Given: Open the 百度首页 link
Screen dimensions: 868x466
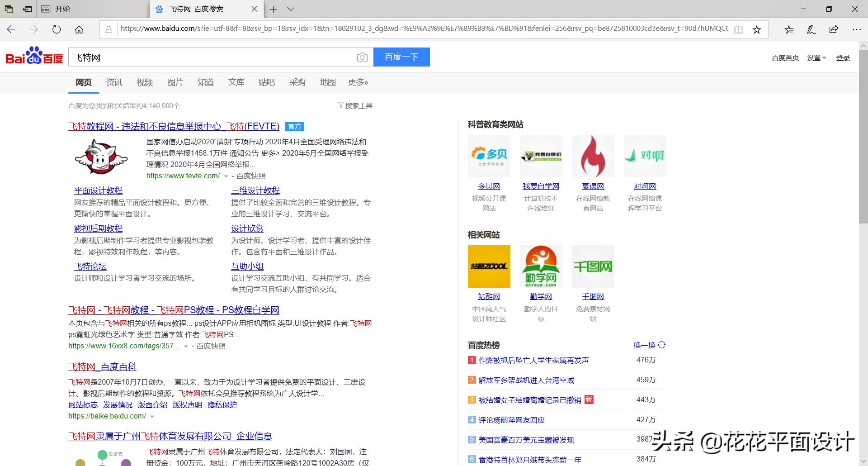Looking at the screenshot, I should [x=785, y=58].
